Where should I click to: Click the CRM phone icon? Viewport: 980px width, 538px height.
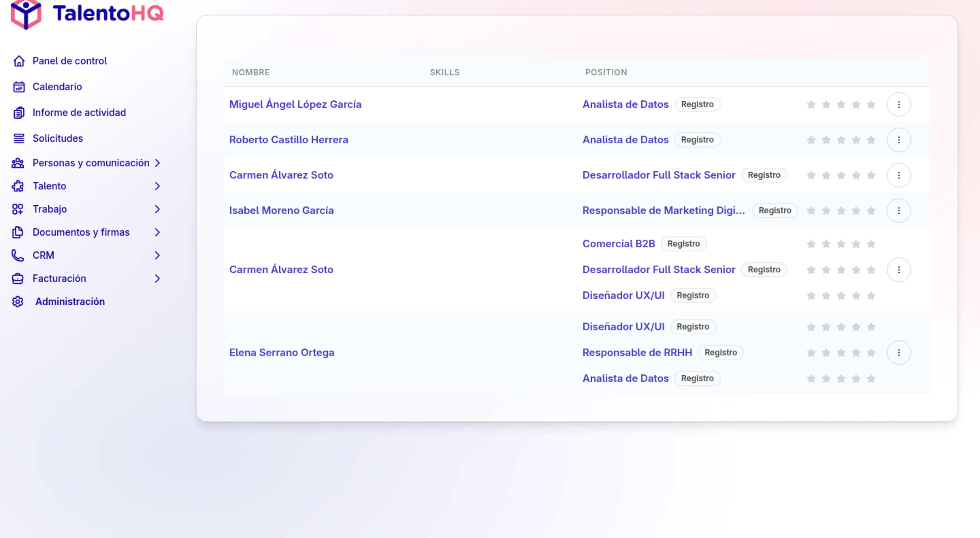click(18, 256)
